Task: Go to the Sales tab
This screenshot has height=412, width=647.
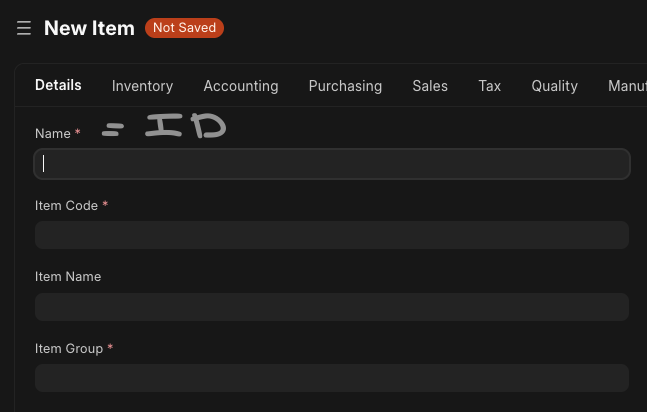Action: coord(430,86)
